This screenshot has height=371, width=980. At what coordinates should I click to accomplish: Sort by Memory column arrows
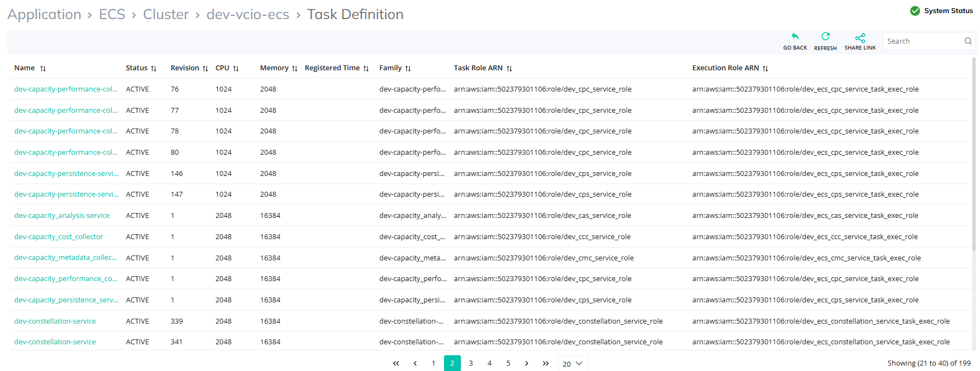coord(295,69)
